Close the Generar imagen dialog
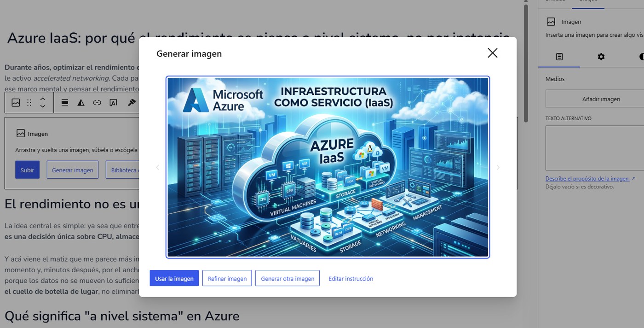 [493, 53]
